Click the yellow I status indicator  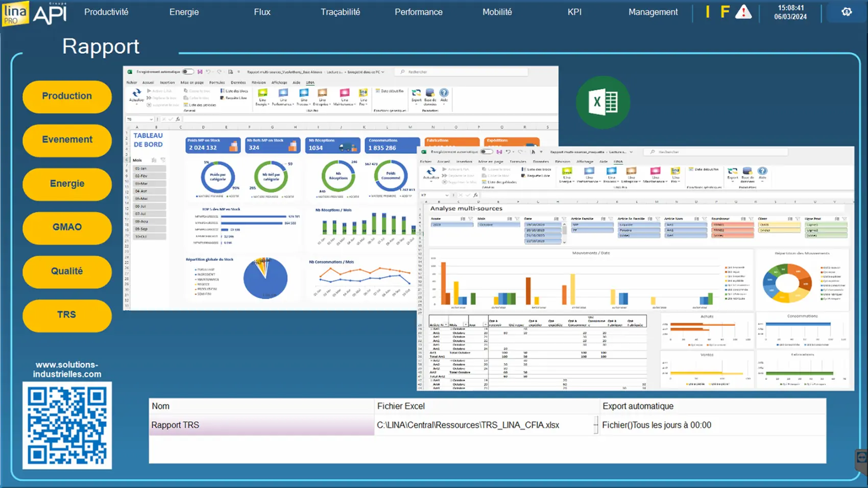[708, 12]
